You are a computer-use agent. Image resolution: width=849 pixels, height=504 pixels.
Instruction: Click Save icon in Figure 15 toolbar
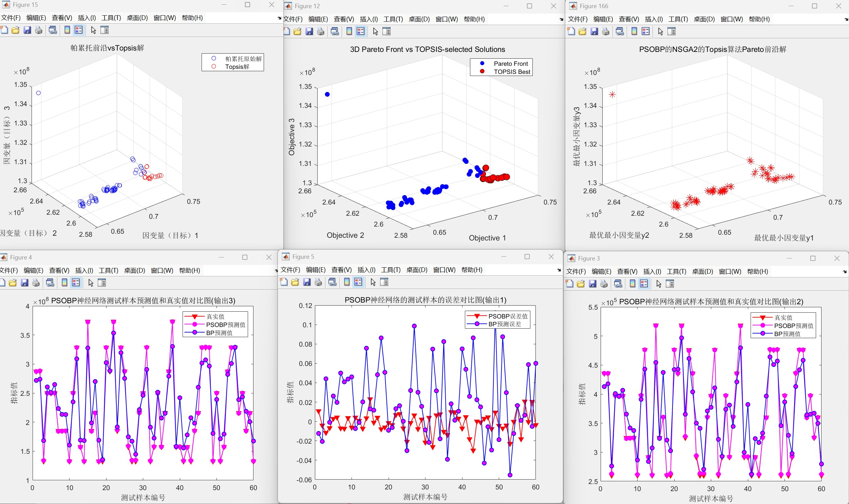pos(27,30)
